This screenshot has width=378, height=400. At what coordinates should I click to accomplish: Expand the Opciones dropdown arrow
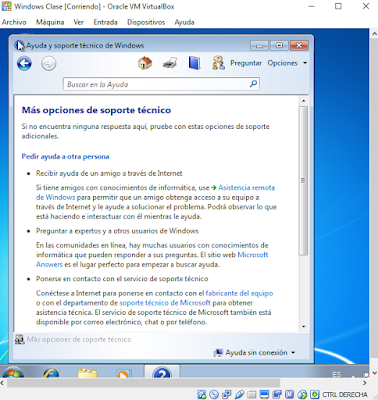(305, 63)
